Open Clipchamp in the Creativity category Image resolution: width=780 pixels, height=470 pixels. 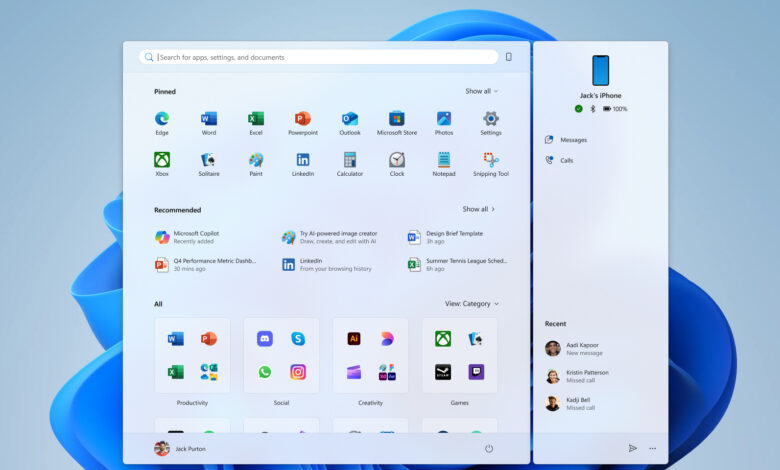pyautogui.click(x=354, y=372)
